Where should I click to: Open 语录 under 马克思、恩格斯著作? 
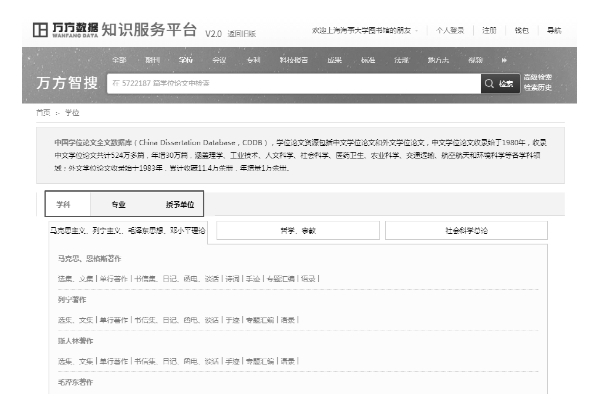[x=308, y=279]
